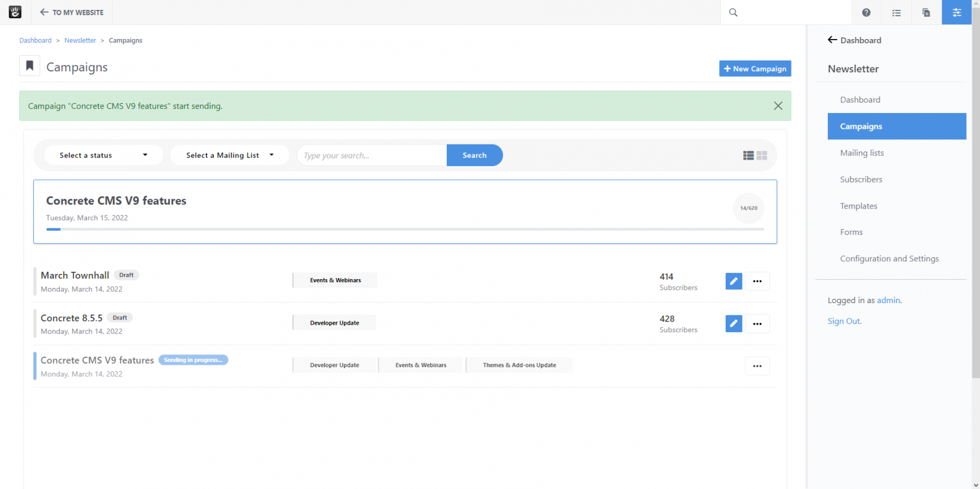Click the bookmark icon beside Campaigns title
Viewport: 980px width, 489px height.
click(x=30, y=66)
